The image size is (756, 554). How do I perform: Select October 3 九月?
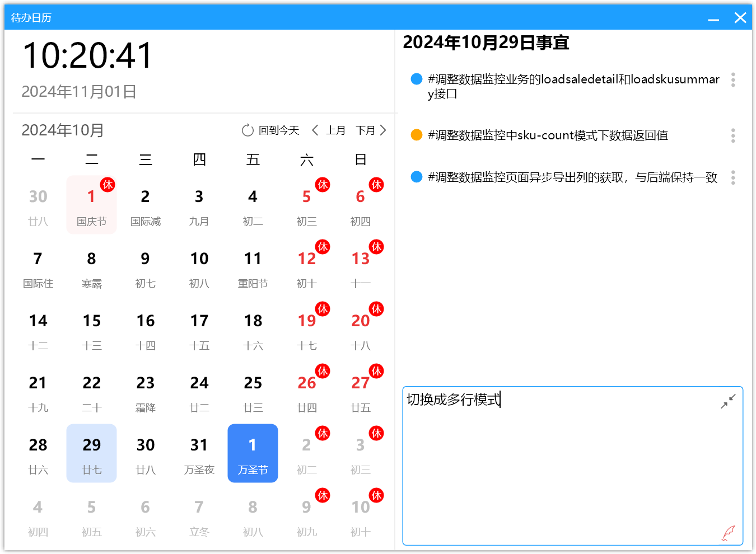click(199, 205)
